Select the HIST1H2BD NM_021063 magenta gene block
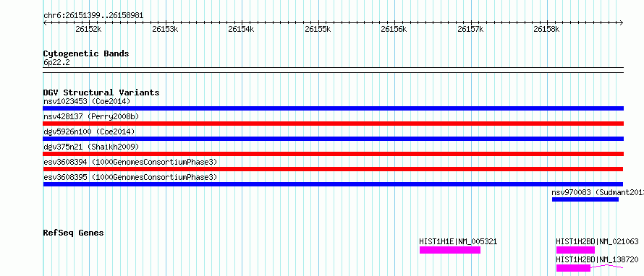The height and width of the screenshot is (276, 644). point(575,250)
